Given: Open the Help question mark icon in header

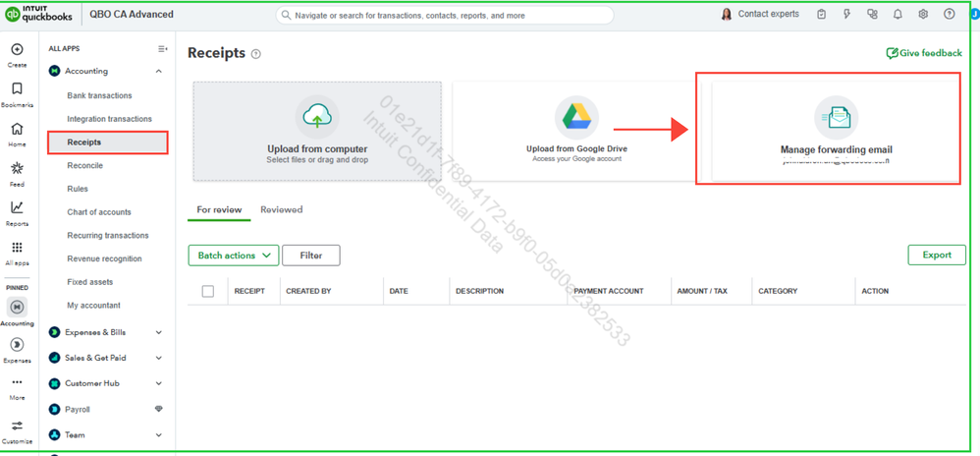Looking at the screenshot, I should [950, 15].
